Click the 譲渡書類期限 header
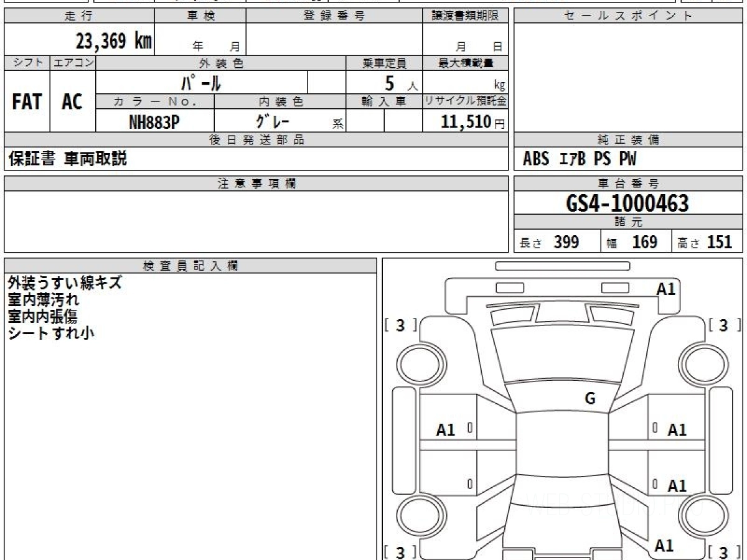Screen dimensions: 747x560 (x=465, y=16)
